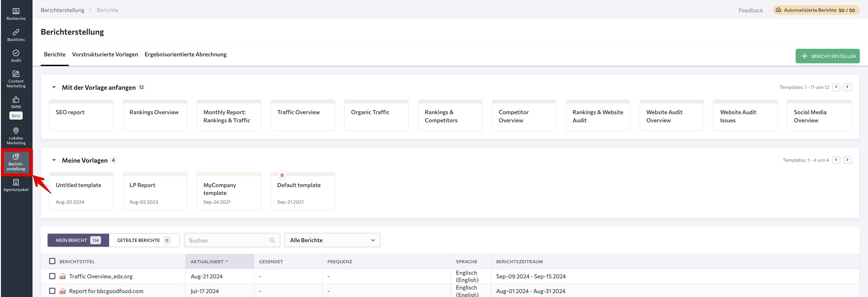Viewport: 868px width, 297px height.
Task: Click the Gesendet column header
Action: (271, 262)
